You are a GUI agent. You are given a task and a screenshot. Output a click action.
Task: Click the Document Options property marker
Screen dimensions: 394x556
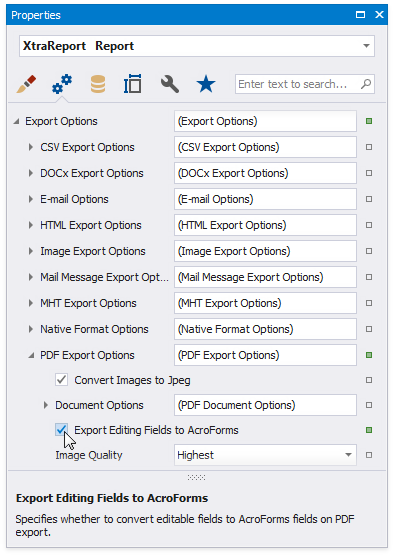[369, 405]
